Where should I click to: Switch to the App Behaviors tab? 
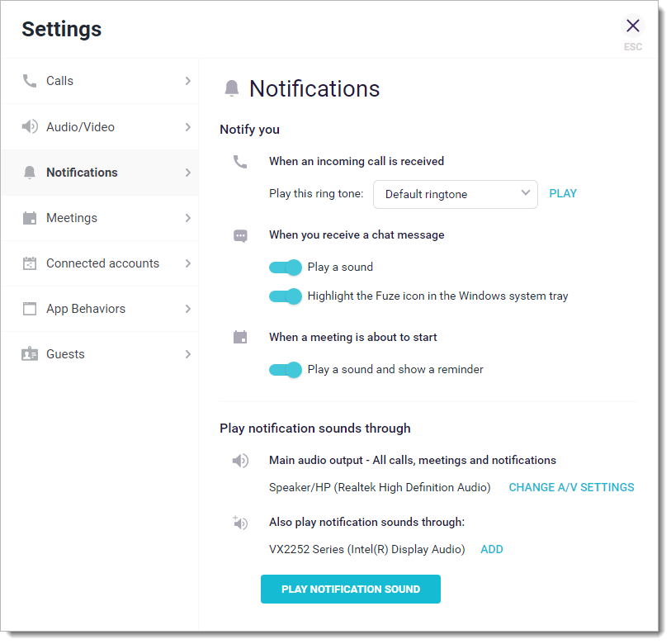100,309
